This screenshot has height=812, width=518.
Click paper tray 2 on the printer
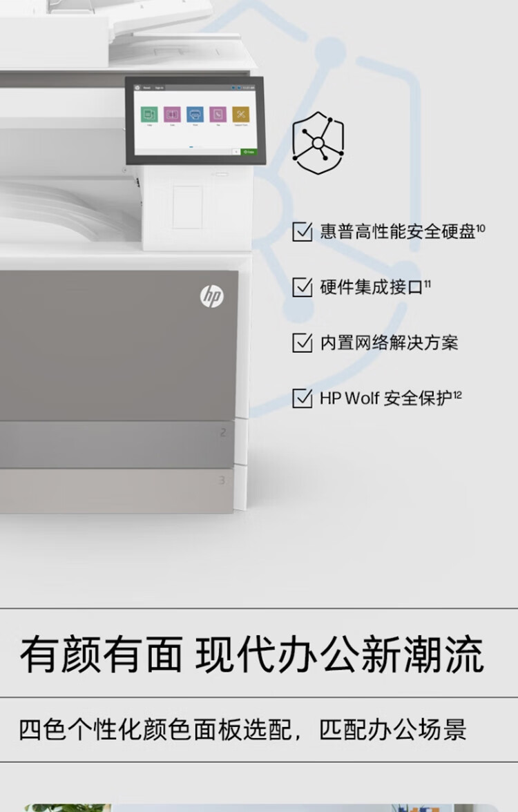(117, 445)
